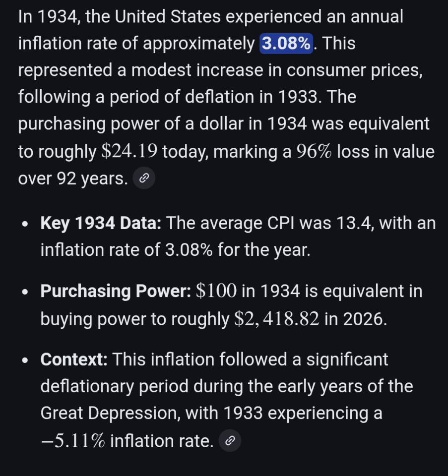Click the bullet point before Purchasing Power
Viewport: 448px width, 476px height.
25,292
